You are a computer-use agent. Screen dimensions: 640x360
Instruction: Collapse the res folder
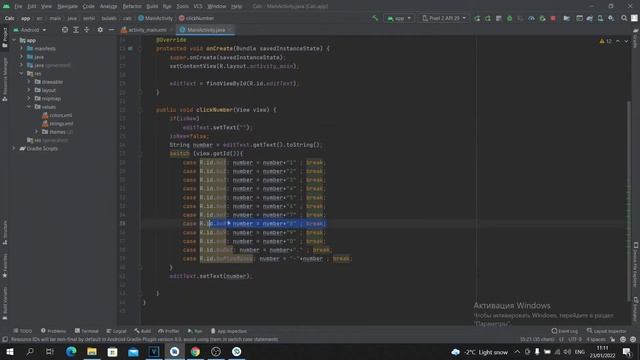click(x=21, y=73)
